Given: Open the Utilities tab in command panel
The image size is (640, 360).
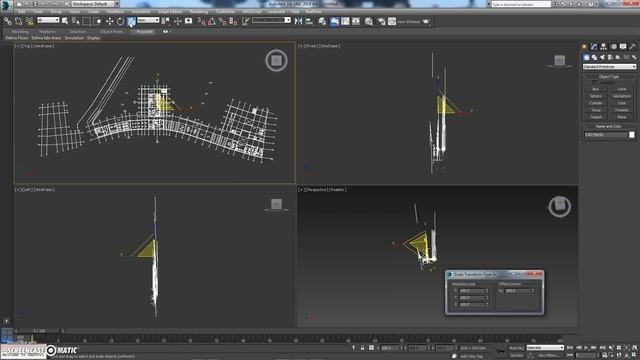Looking at the screenshot, I should pos(633,47).
